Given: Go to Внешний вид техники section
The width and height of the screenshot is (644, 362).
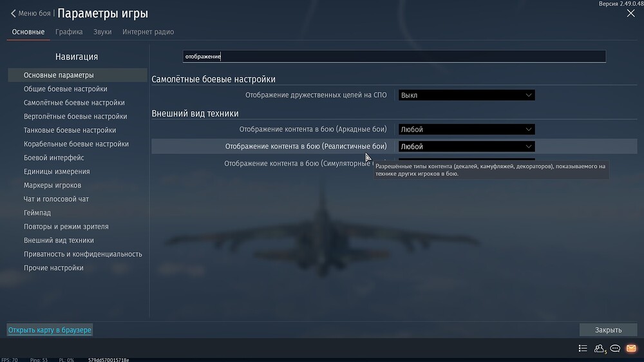Looking at the screenshot, I should coord(59,241).
